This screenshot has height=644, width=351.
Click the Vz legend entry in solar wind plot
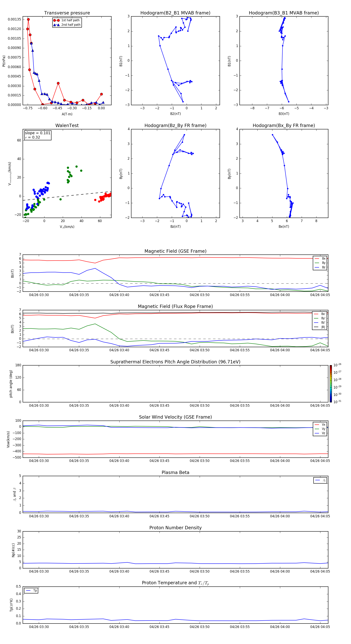[x=320, y=433]
